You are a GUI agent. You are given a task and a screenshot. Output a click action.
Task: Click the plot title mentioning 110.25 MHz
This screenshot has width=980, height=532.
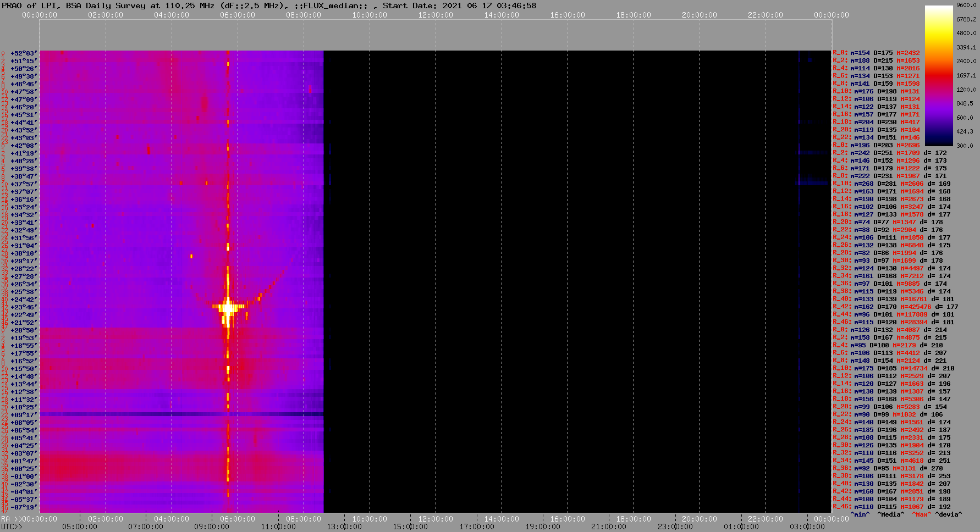click(269, 5)
